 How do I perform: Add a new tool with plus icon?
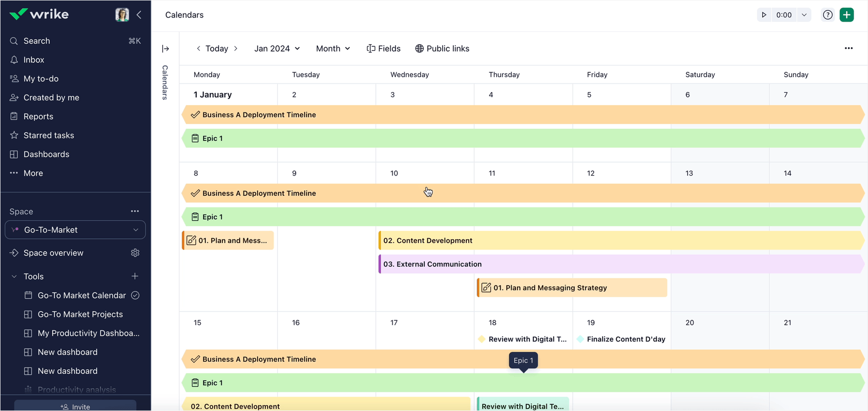(x=135, y=276)
